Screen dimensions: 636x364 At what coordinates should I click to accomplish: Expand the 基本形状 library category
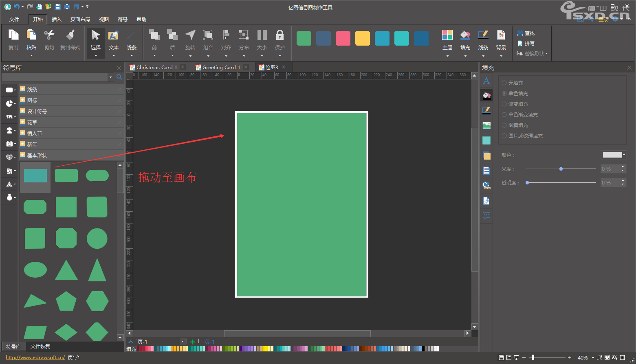tap(72, 155)
